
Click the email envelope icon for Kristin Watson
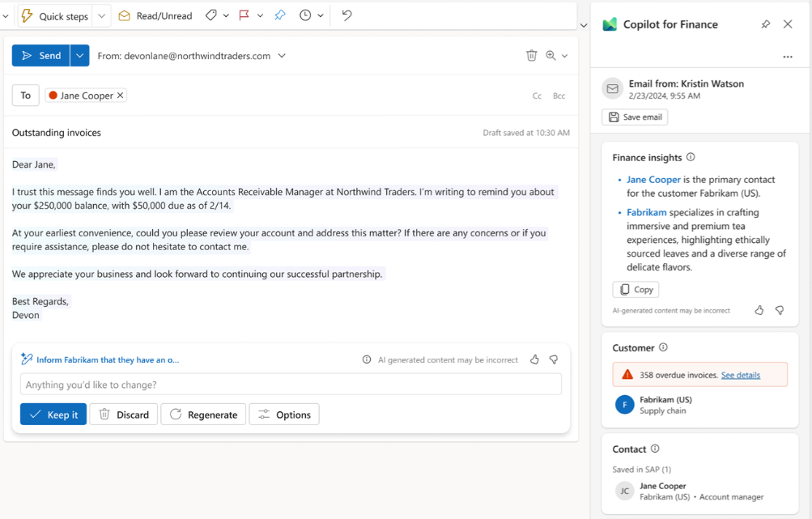tap(613, 88)
